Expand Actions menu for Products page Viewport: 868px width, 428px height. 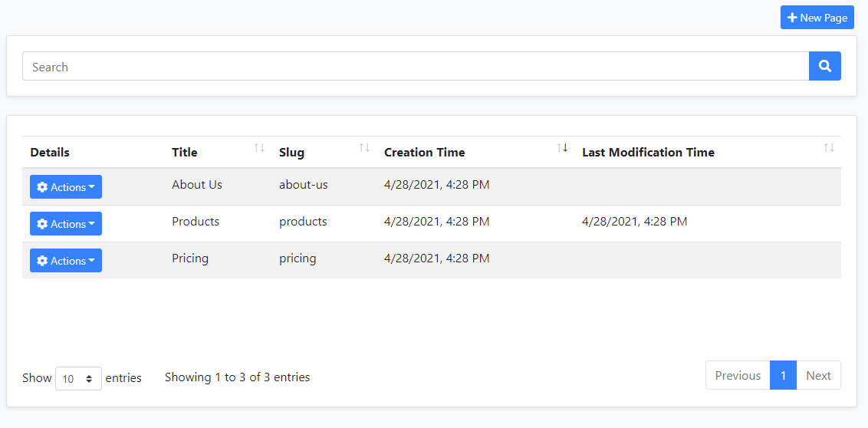[66, 224]
